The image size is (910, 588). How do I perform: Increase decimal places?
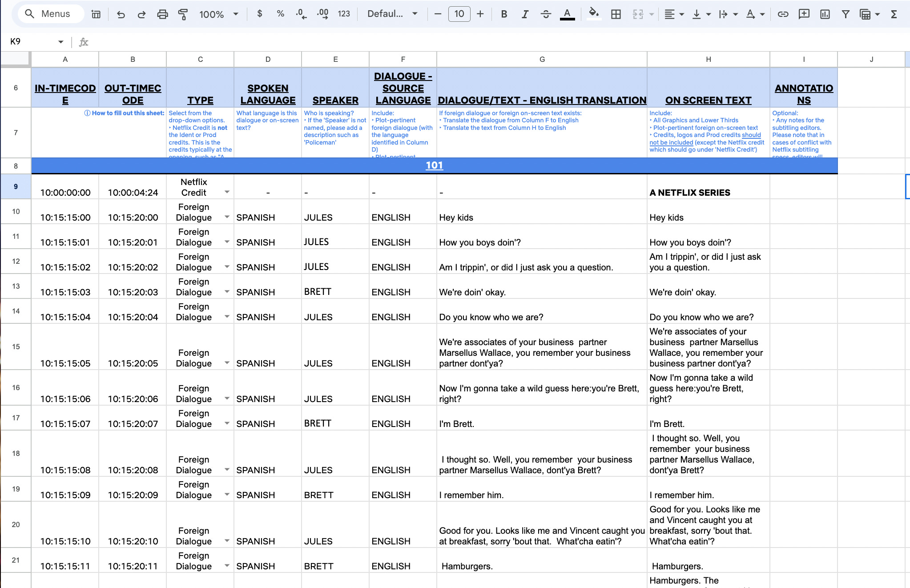point(322,14)
